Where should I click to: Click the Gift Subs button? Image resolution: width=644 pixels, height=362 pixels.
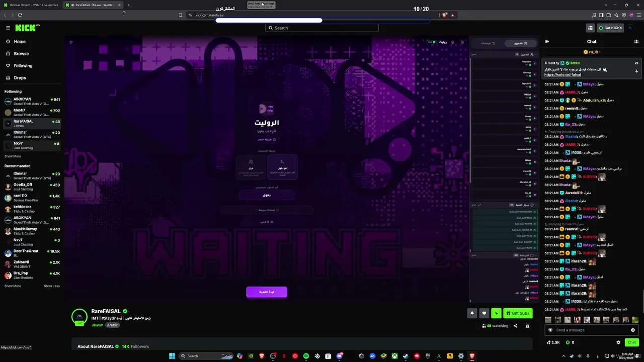(518, 313)
